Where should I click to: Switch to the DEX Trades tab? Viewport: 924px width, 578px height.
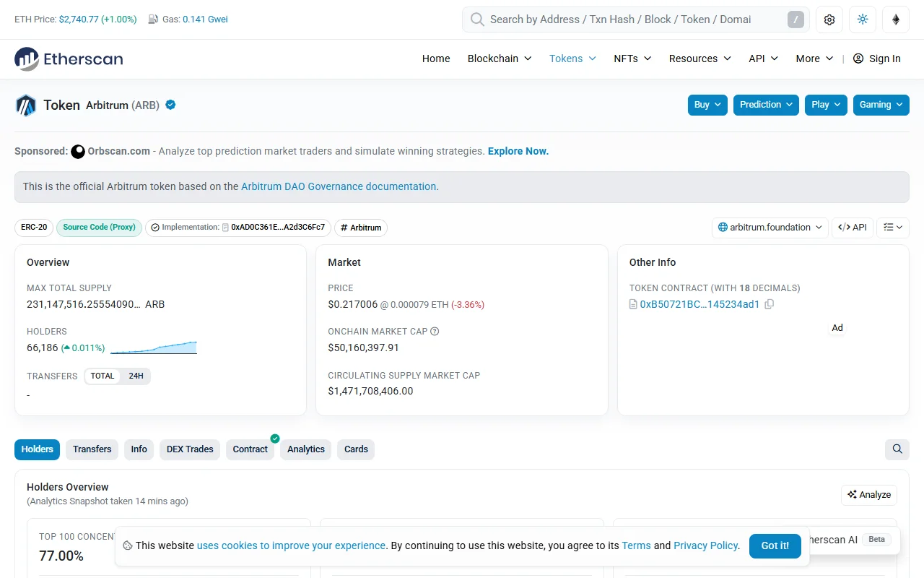(x=190, y=449)
